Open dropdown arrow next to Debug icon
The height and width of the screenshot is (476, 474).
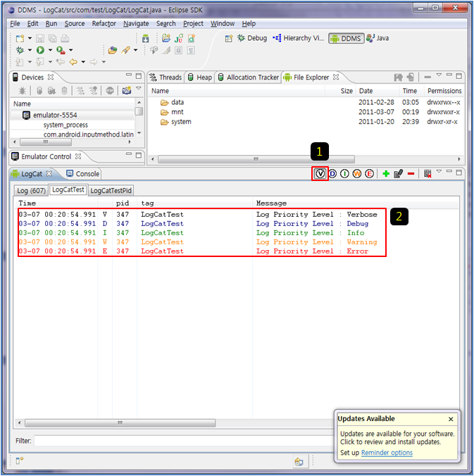[x=30, y=50]
